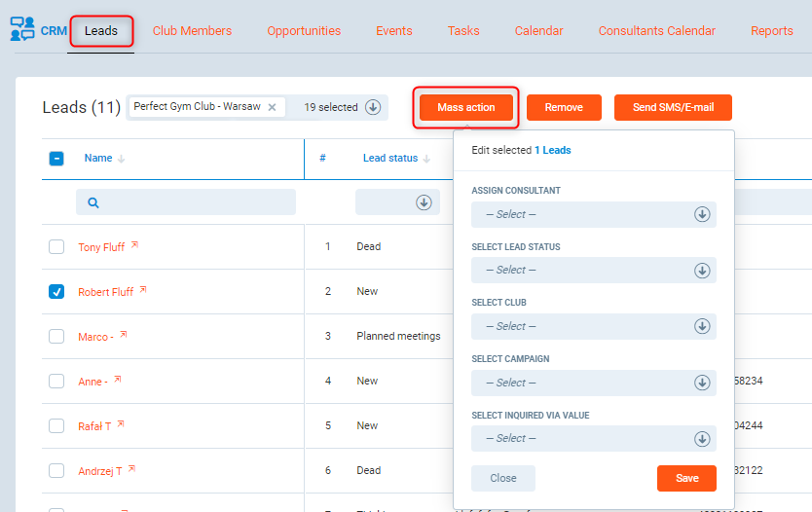Uncheck the Robert Fluff checkbox
This screenshot has height=512, width=812.
point(56,291)
